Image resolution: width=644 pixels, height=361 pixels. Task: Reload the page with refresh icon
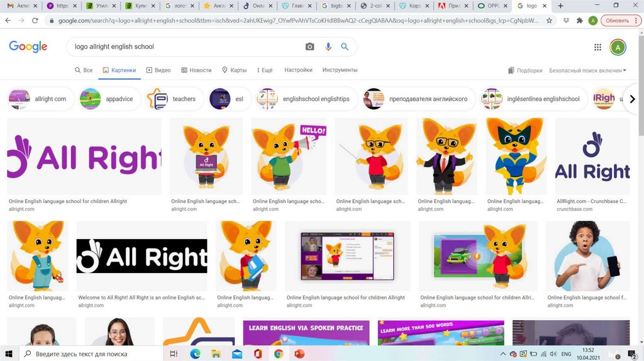pyautogui.click(x=35, y=20)
